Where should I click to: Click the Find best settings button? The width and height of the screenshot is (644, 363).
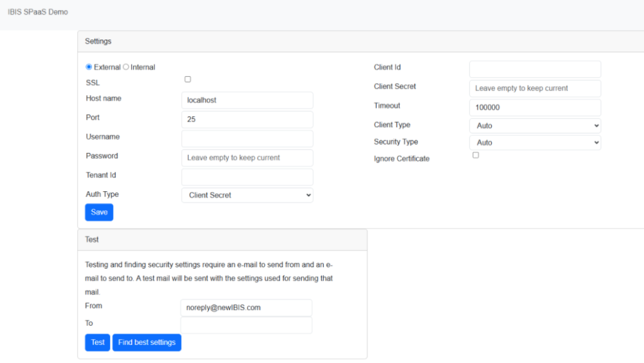(147, 342)
